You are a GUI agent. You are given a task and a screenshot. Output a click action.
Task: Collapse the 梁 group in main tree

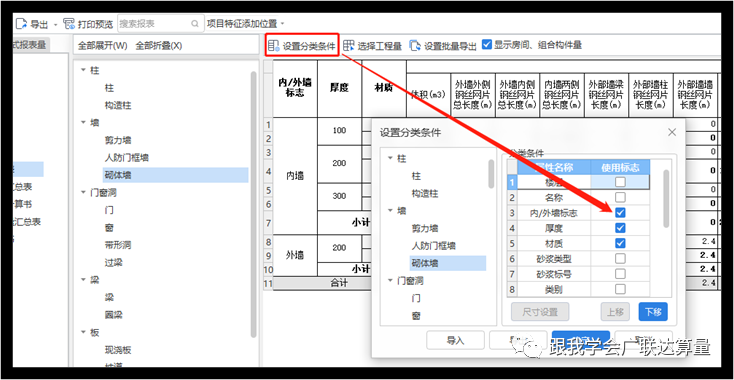[x=83, y=280]
